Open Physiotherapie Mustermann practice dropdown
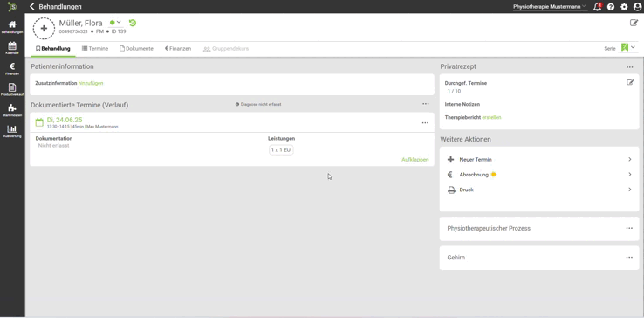644x318 pixels. [550, 7]
